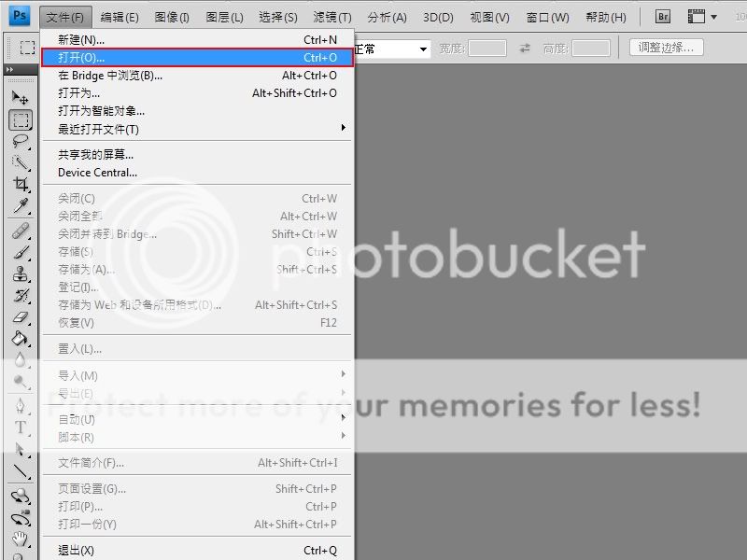
Task: Open the 3D(D) menu
Action: [438, 18]
